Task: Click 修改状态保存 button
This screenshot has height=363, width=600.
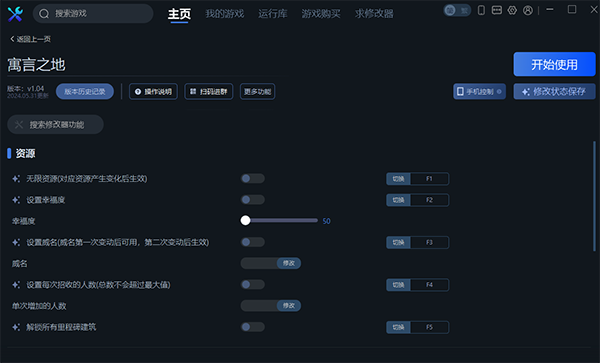Action: (554, 91)
